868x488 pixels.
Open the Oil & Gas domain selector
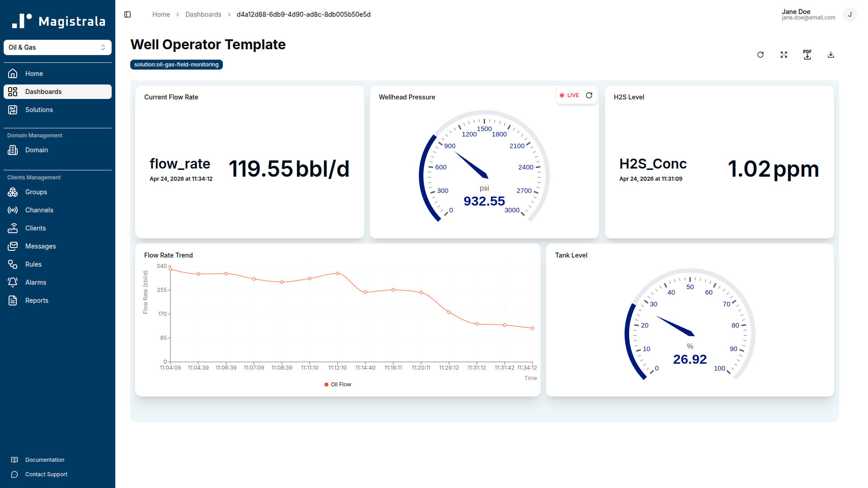coord(57,47)
